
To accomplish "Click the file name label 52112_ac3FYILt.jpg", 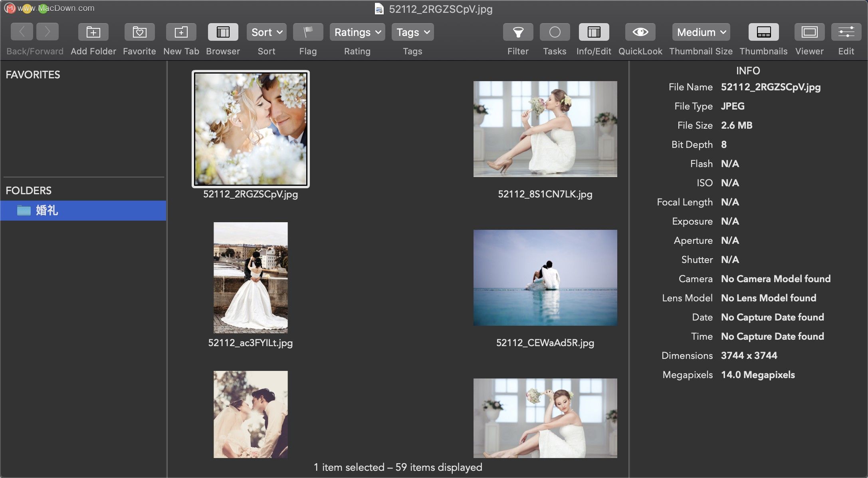I will [251, 343].
